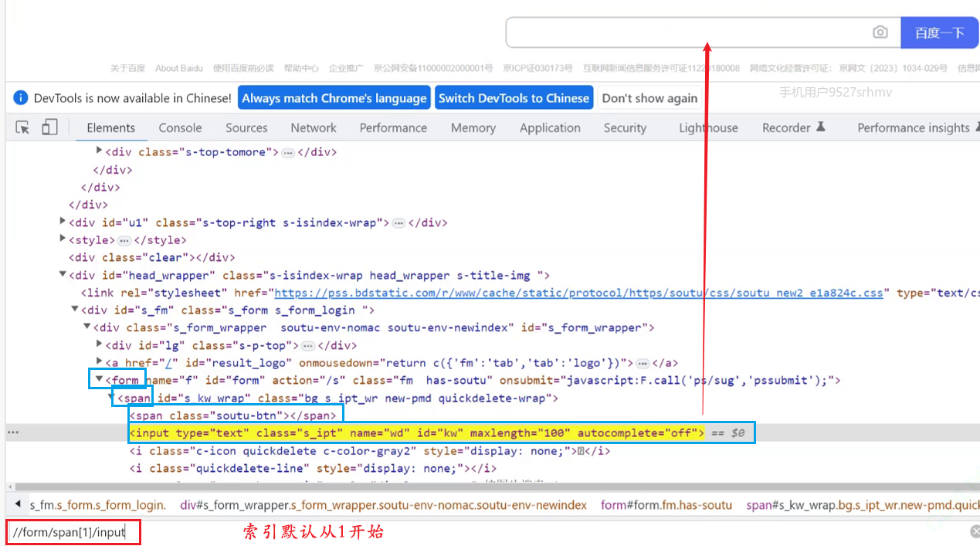Click span#s_kw_wrap breadcrumb
Image resolution: width=980 pixels, height=546 pixels.
[x=863, y=505]
